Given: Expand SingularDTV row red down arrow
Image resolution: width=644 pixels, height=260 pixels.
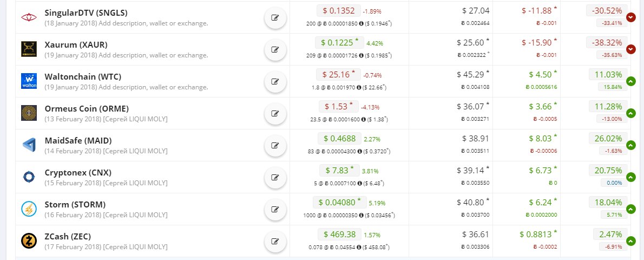Looking at the screenshot, I should click(x=631, y=17).
